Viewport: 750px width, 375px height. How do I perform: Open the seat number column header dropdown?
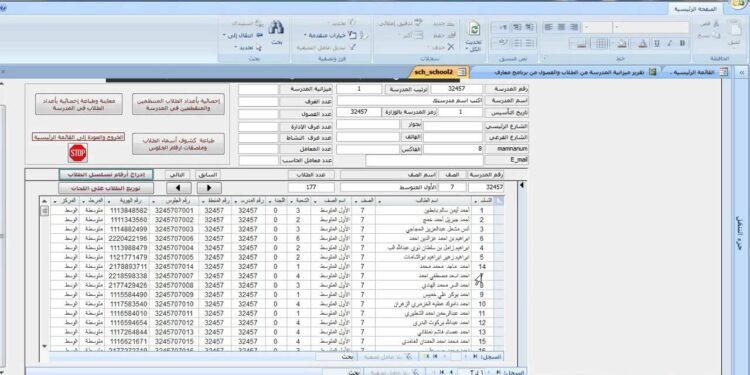coord(153,201)
